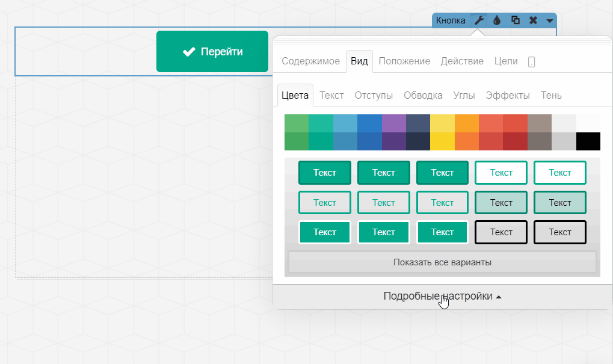
Task: Open the Углы sub-tab
Action: [x=464, y=96]
